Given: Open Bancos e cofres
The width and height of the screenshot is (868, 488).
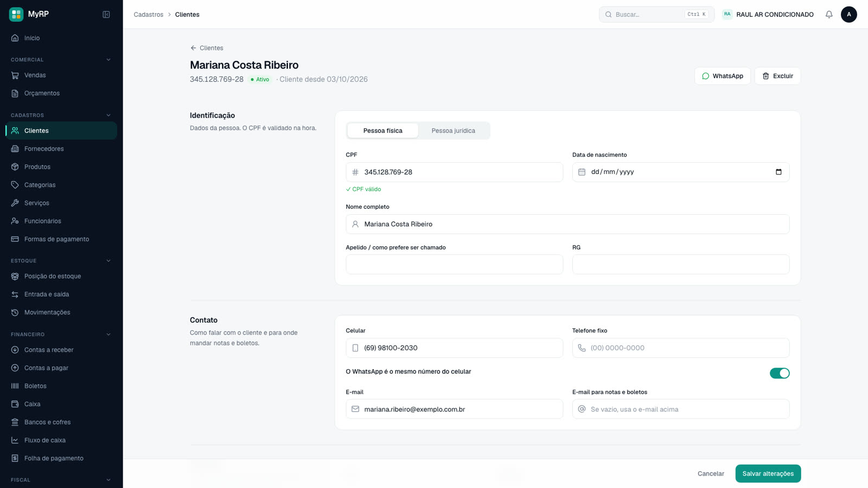Looking at the screenshot, I should pyautogui.click(x=61, y=422).
